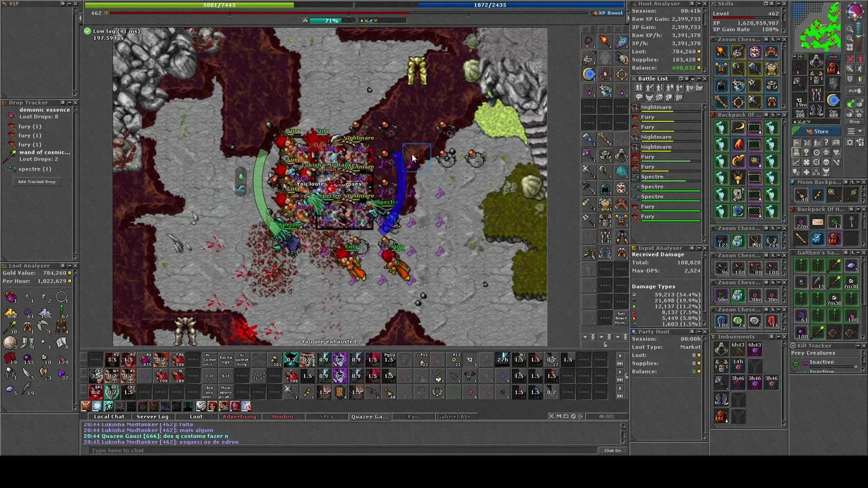868x488 pixels.
Task: Toggle the Chat On button
Action: click(612, 450)
